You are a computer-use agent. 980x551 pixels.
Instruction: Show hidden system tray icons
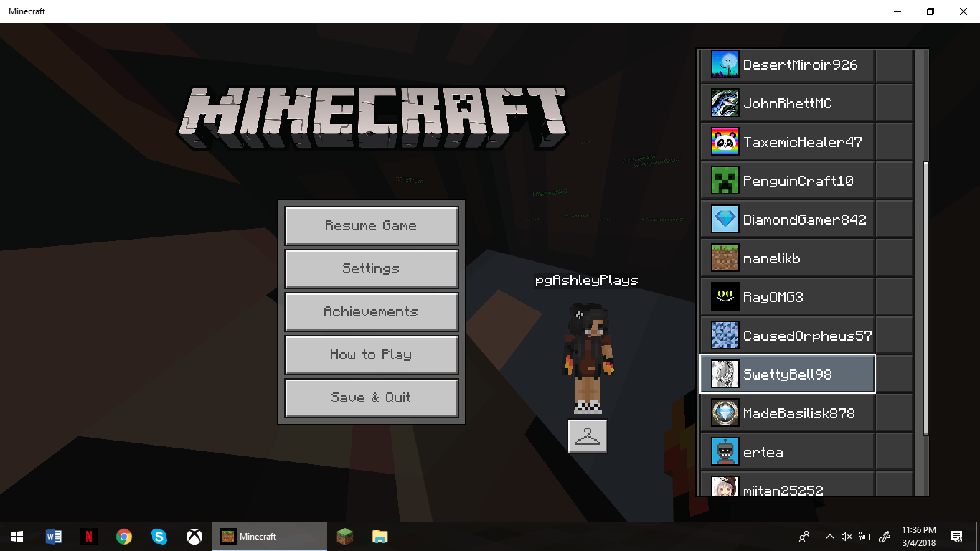pyautogui.click(x=830, y=537)
